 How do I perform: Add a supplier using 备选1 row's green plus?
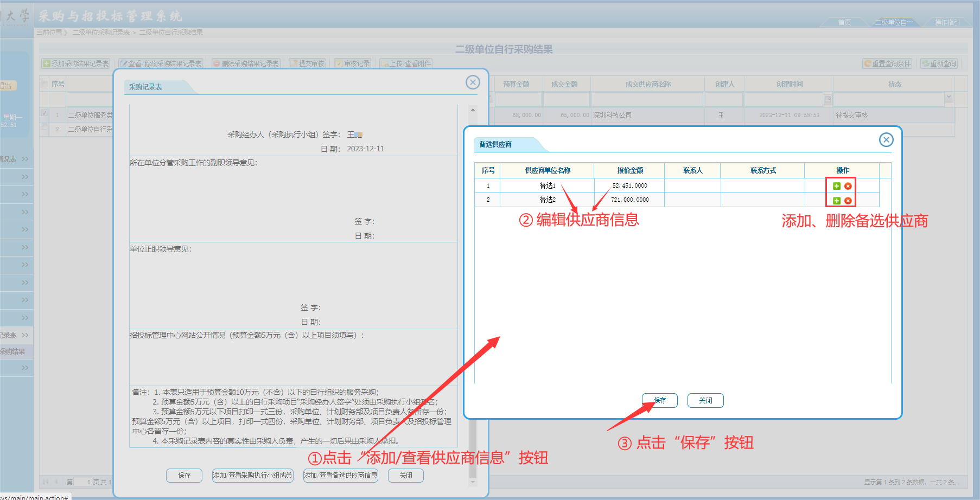[x=836, y=186]
